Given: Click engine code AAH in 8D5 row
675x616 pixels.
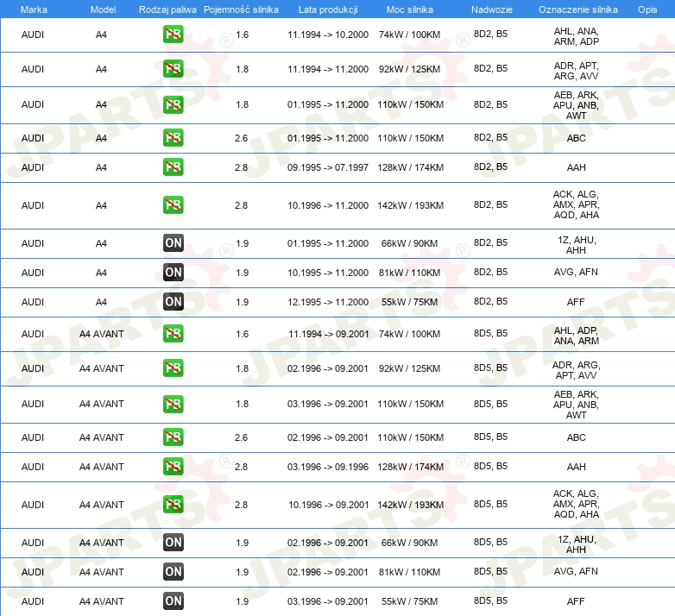Looking at the screenshot, I should click(577, 467).
